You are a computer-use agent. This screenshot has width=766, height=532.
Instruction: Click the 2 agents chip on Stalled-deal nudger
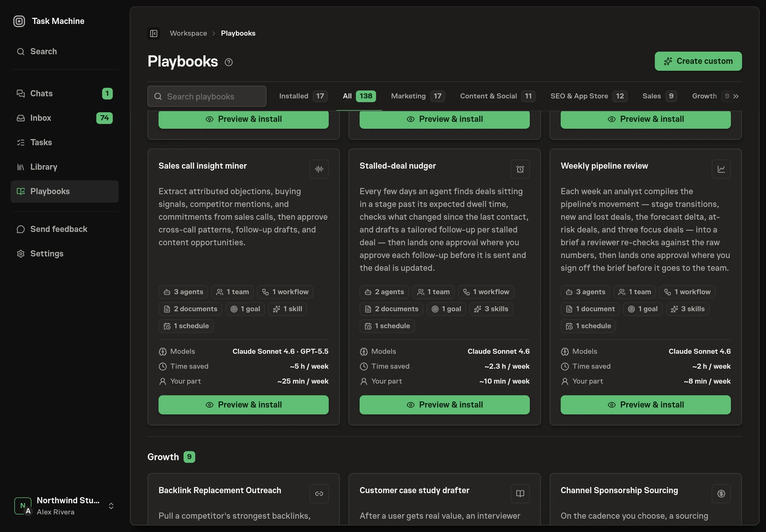[x=384, y=292]
